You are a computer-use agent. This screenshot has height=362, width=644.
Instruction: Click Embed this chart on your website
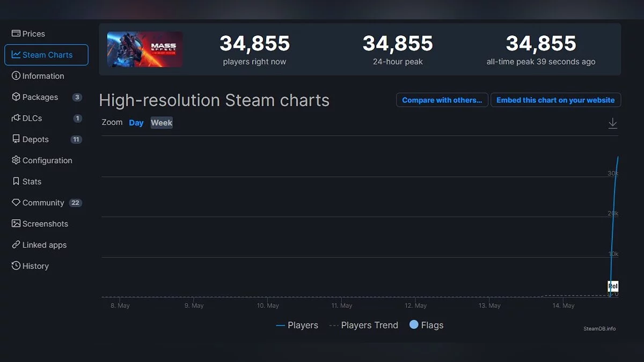point(555,100)
